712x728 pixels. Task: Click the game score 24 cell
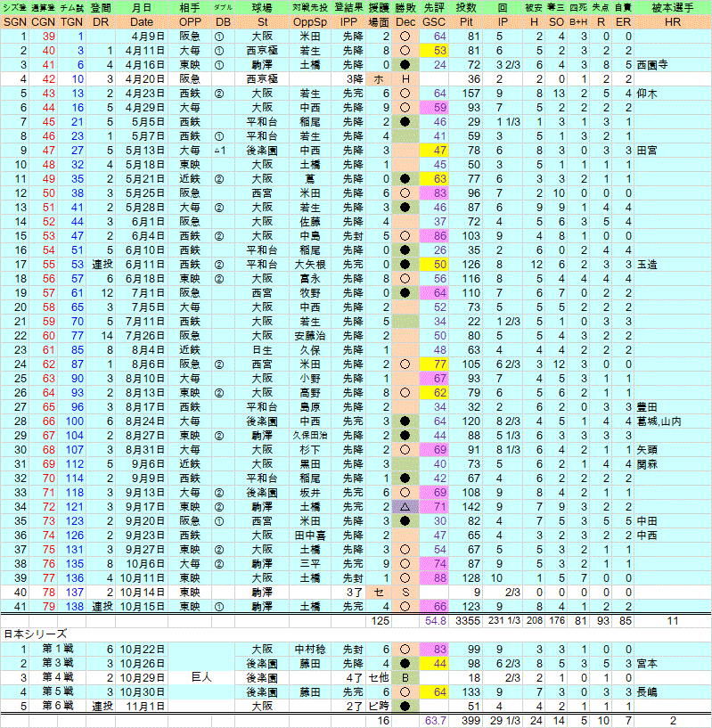point(434,64)
